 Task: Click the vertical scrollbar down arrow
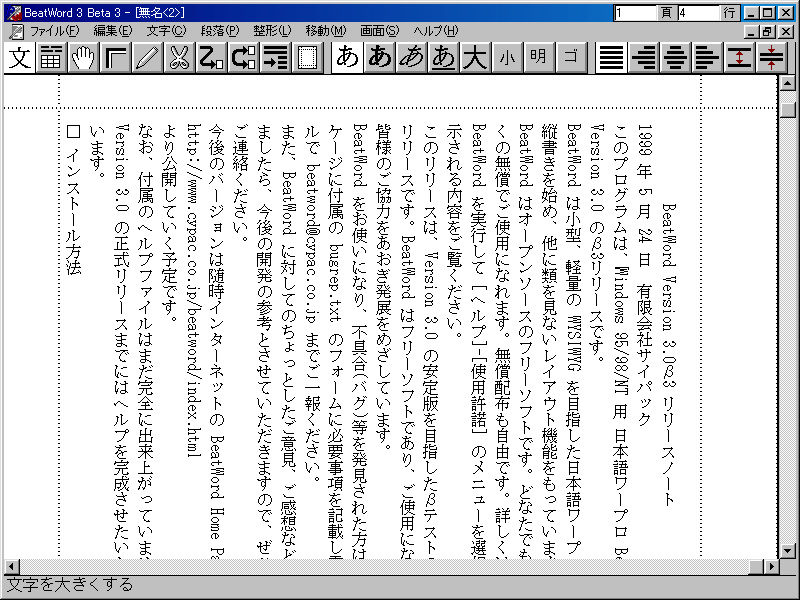pyautogui.click(x=788, y=551)
